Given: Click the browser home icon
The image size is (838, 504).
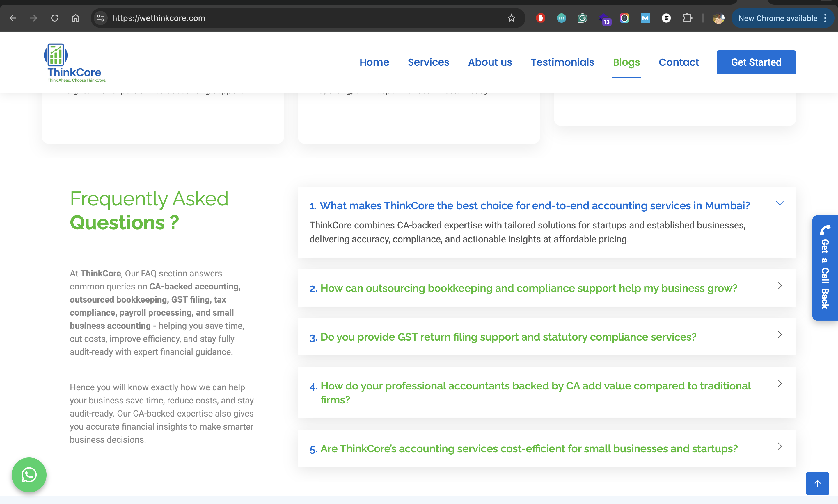Looking at the screenshot, I should coord(75,18).
